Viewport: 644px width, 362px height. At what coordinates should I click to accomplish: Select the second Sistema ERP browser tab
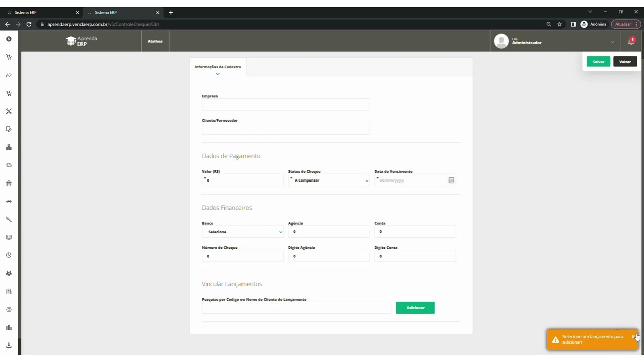(123, 12)
